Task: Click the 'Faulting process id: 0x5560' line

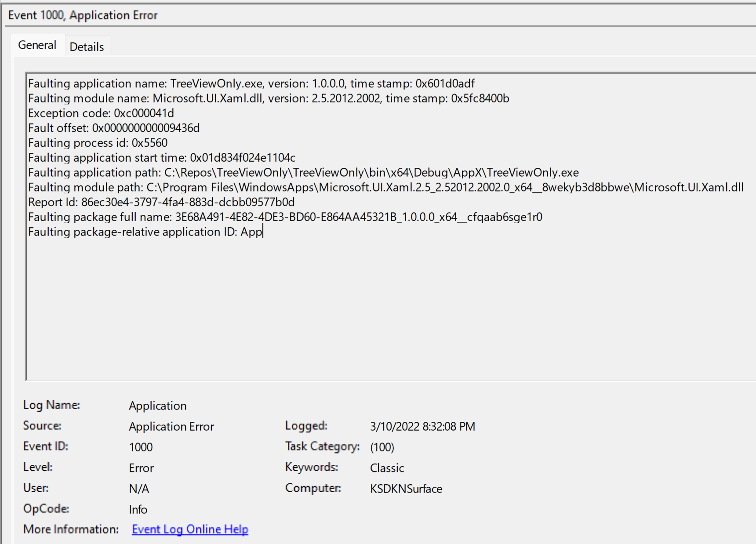Action: tap(98, 143)
